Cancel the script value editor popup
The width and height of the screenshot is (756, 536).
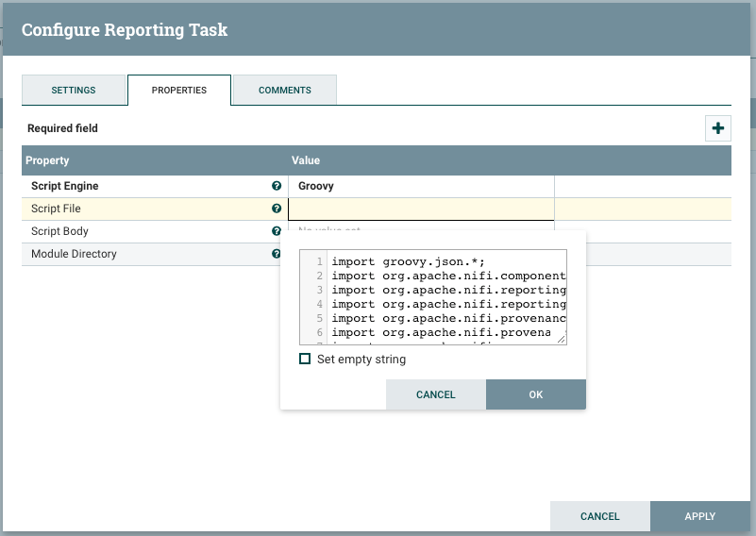[x=435, y=394]
